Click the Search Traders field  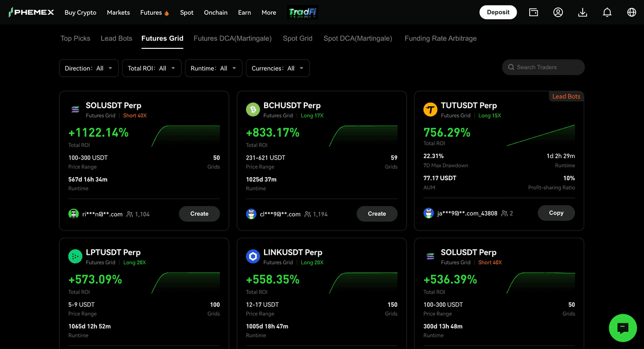pyautogui.click(x=543, y=67)
